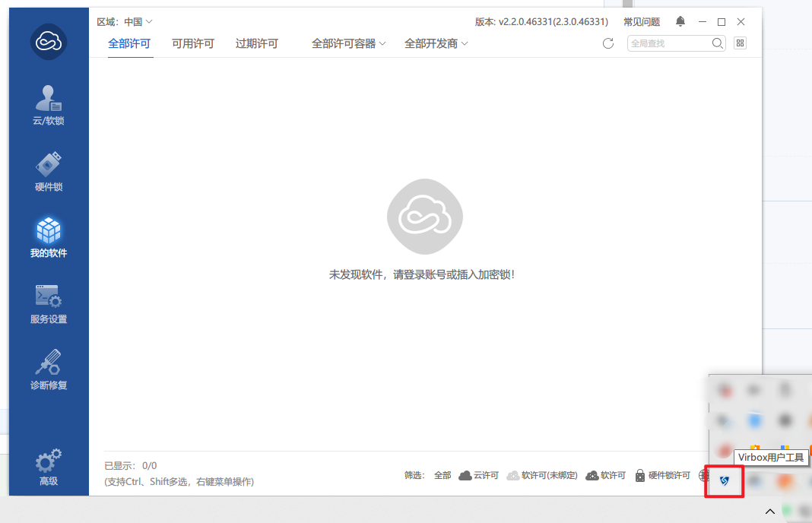Switch to the 全部许可 tab

click(129, 43)
